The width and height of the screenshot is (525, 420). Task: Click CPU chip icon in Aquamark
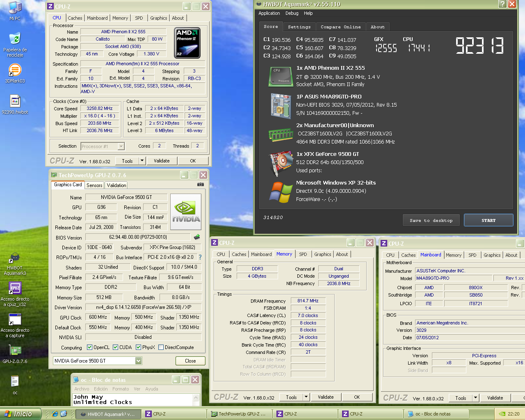point(281,76)
